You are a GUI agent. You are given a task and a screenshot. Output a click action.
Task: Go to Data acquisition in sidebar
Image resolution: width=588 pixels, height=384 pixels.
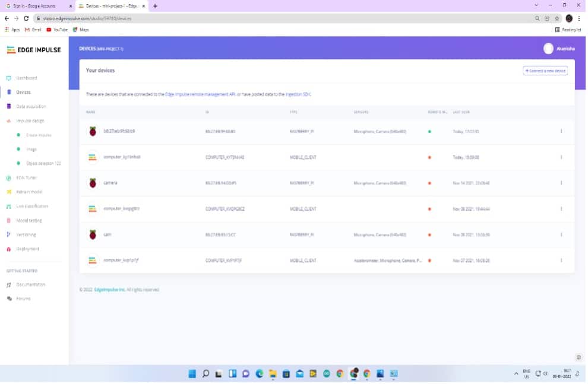pos(31,106)
